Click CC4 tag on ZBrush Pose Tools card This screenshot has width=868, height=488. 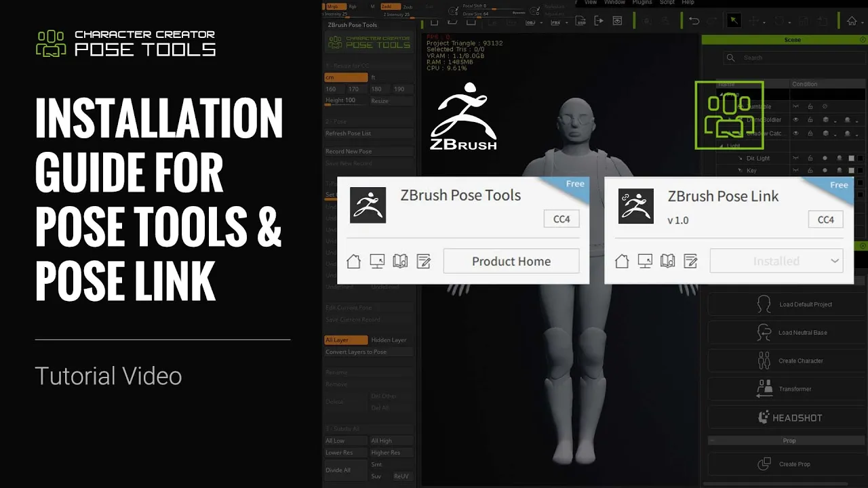(561, 219)
